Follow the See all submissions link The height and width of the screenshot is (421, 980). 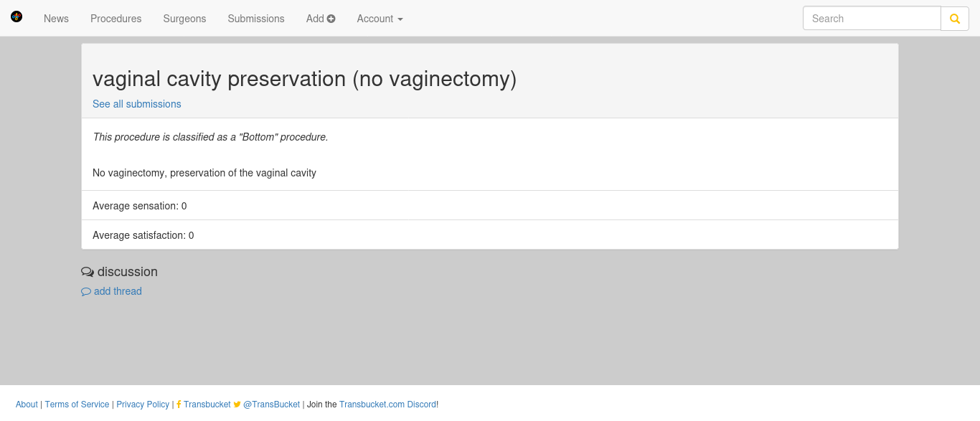coord(137,104)
